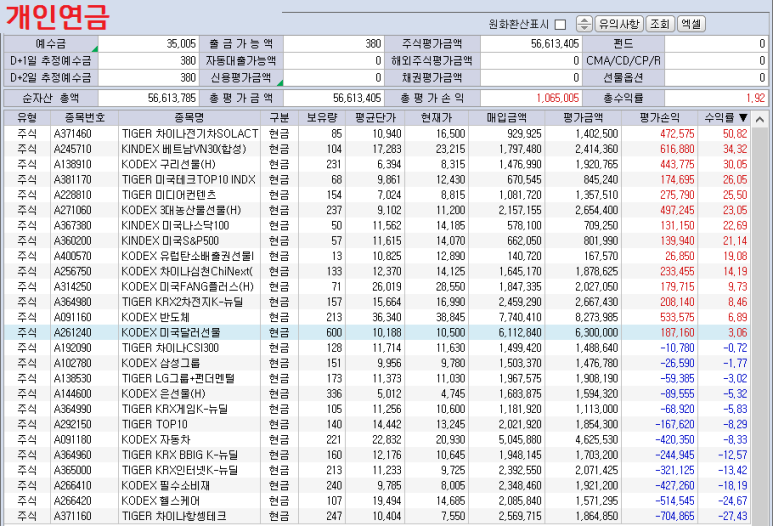Select the KODEX 구리선물(H) row

pos(377,164)
